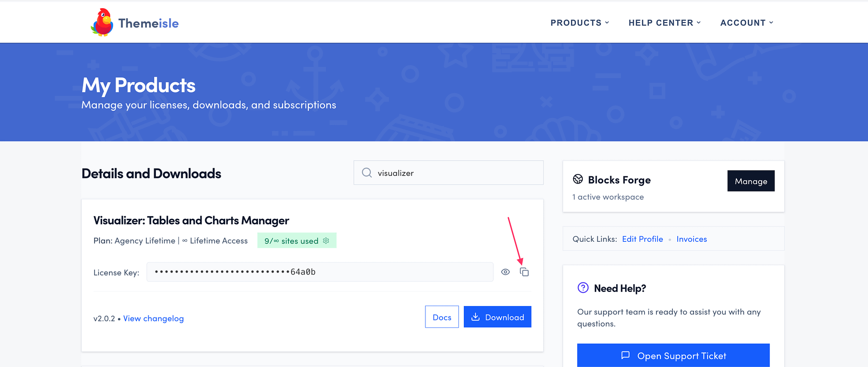This screenshot has width=868, height=367.
Task: Click the Need Help question mark icon
Action: point(583,288)
